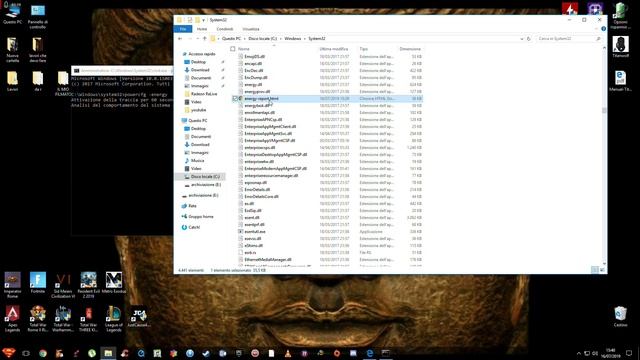Open Resident Evil 2 desktop shortcut

point(88,285)
